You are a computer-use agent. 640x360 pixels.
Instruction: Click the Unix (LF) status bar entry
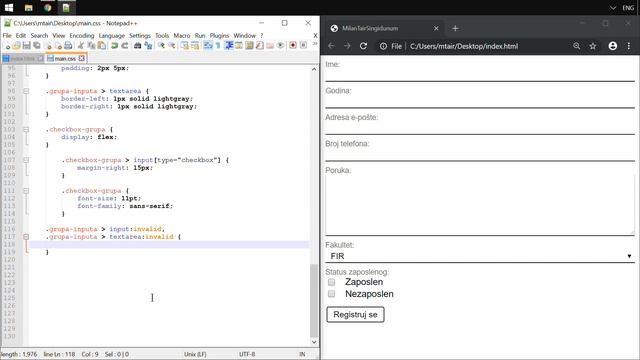[x=195, y=354]
